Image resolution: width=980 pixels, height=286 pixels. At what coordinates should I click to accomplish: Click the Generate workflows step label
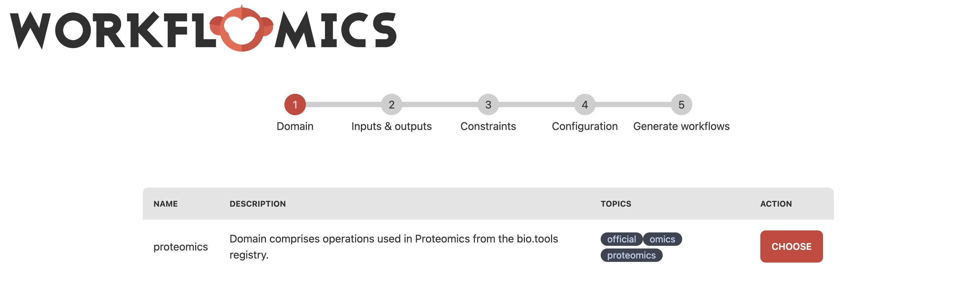click(x=682, y=126)
